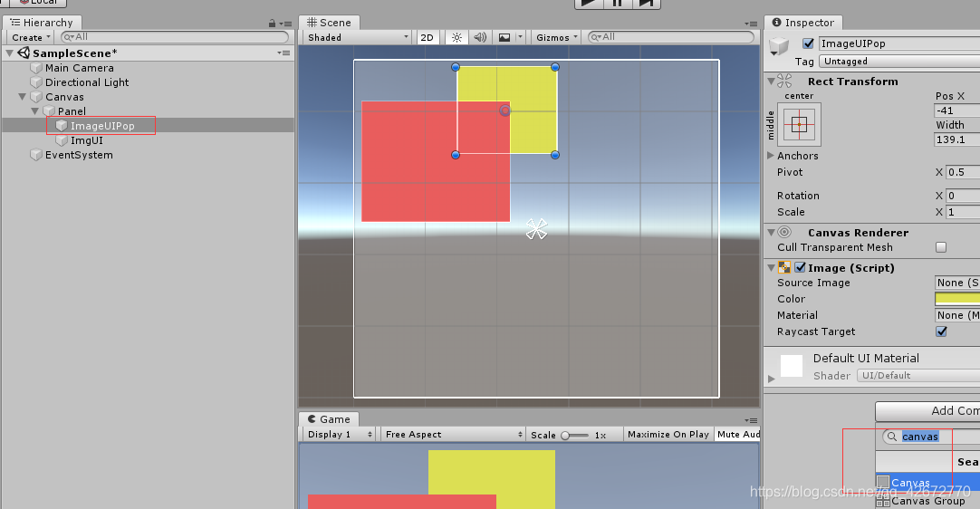Click the Play button
Screen dimensions: 980x509
pos(589,3)
